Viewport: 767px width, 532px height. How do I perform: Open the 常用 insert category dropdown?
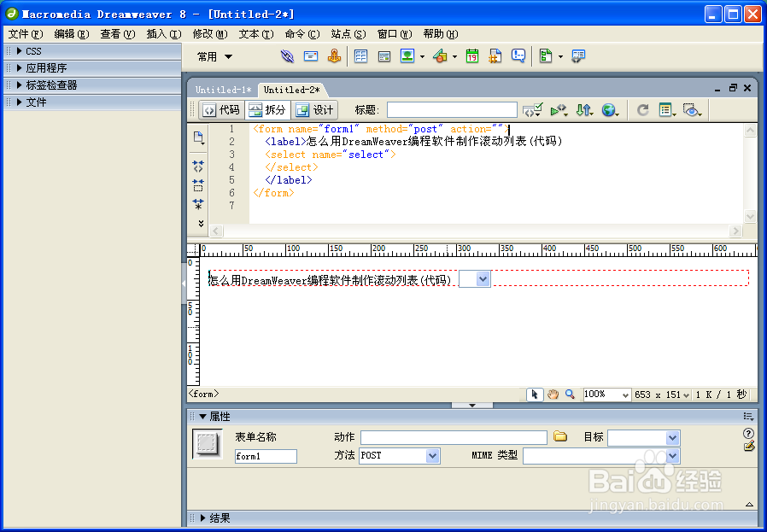[x=214, y=56]
